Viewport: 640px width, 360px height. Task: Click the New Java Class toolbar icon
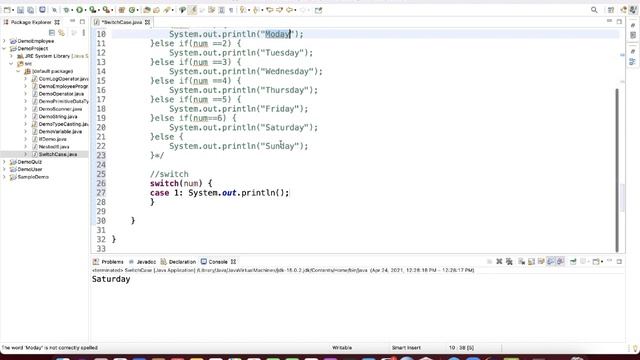click(132, 10)
